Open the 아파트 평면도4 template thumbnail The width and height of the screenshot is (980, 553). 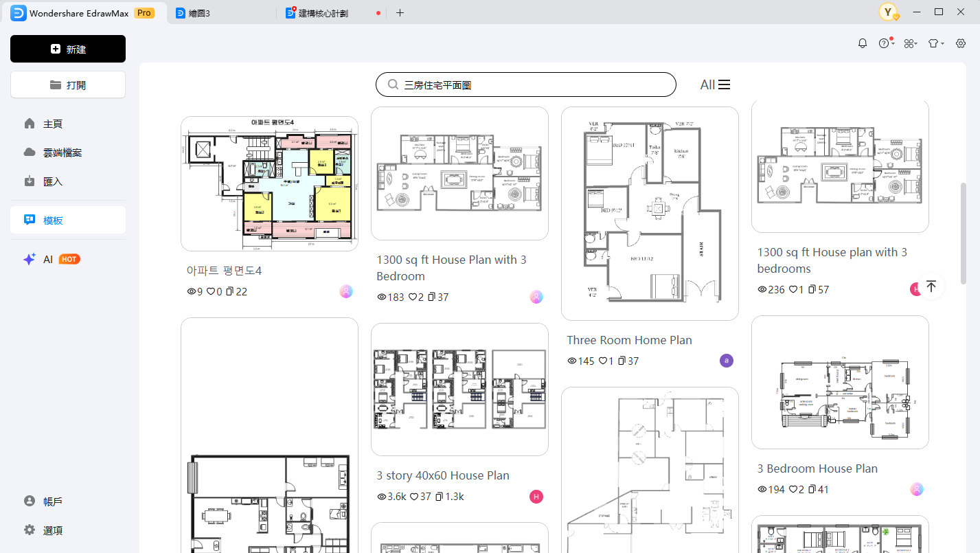coord(269,183)
